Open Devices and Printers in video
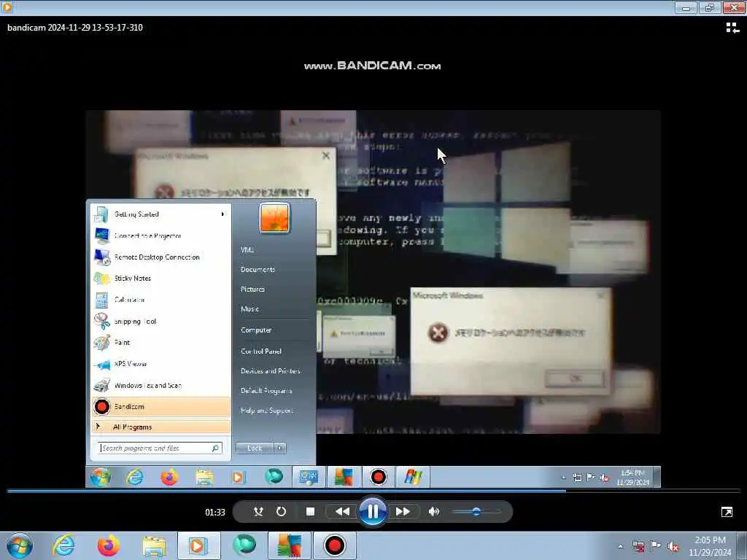747x560 pixels. click(271, 371)
